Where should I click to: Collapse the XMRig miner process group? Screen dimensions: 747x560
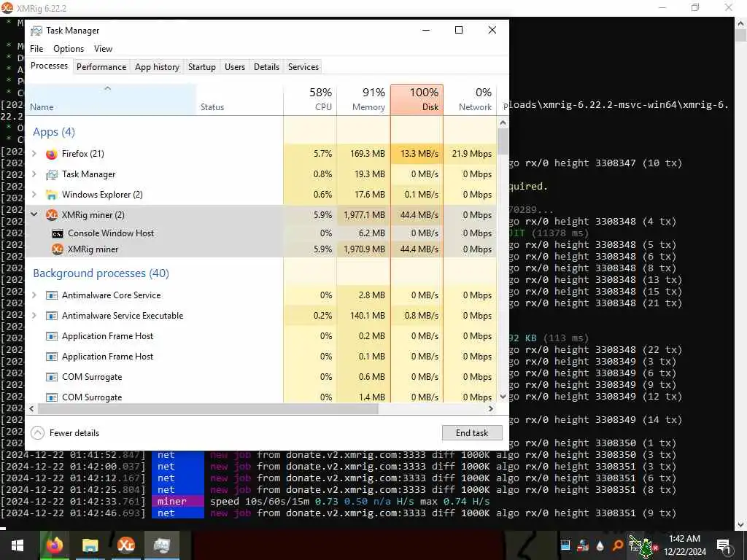coord(34,215)
